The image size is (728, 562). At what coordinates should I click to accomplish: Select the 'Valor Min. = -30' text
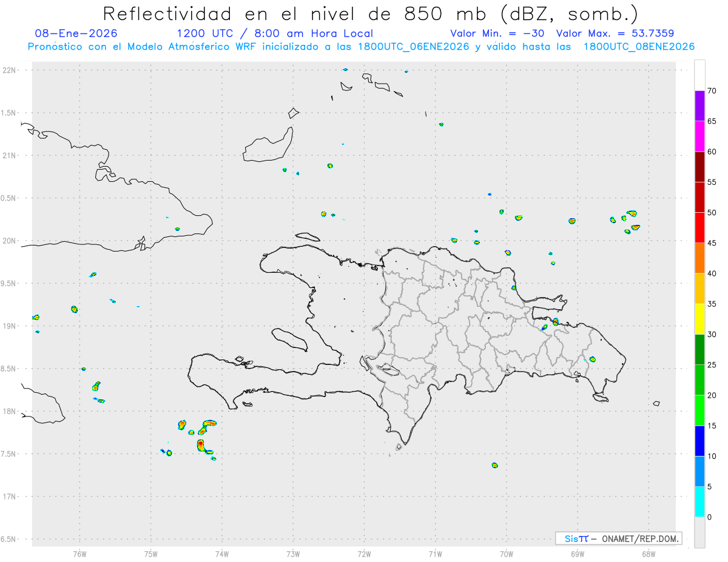click(x=497, y=33)
